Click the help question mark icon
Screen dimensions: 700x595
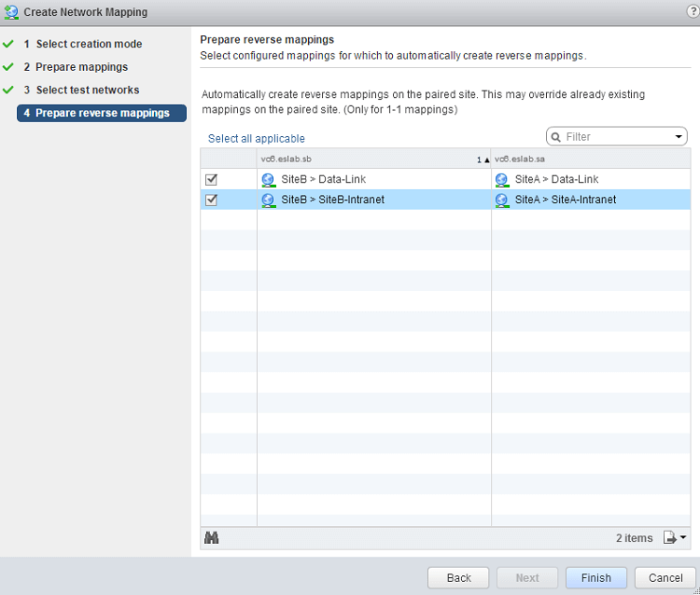click(x=693, y=11)
